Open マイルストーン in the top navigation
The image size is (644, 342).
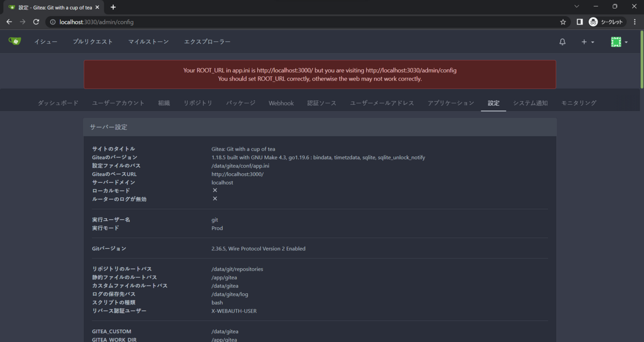click(x=148, y=42)
